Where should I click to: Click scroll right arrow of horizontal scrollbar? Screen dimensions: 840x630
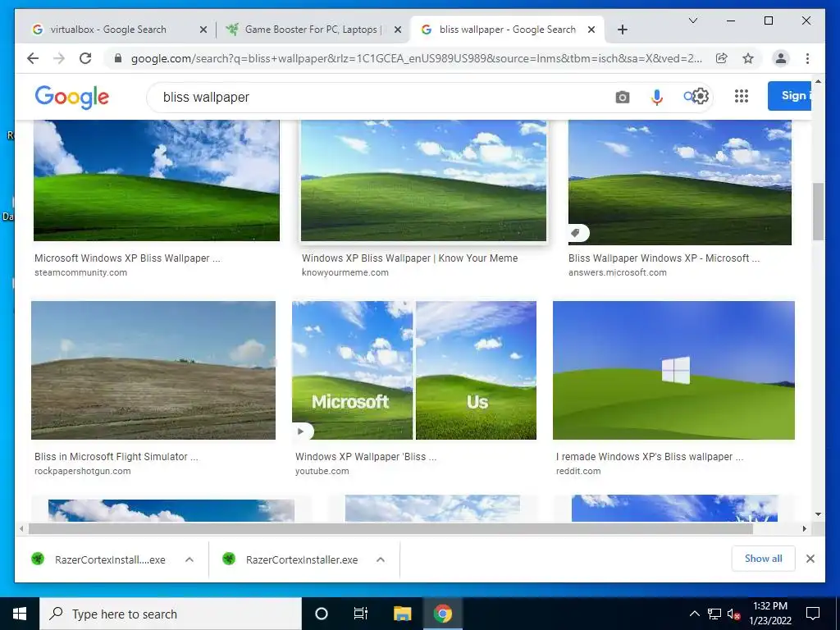click(804, 529)
